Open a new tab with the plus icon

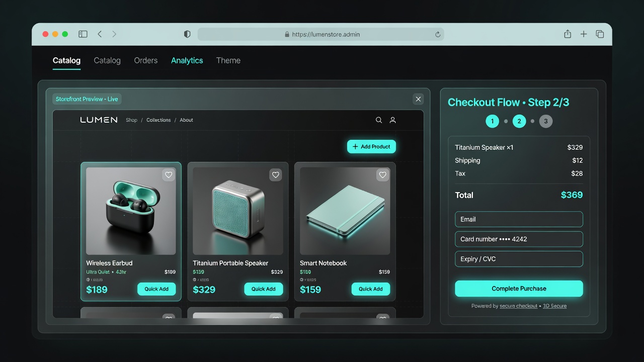click(x=584, y=34)
